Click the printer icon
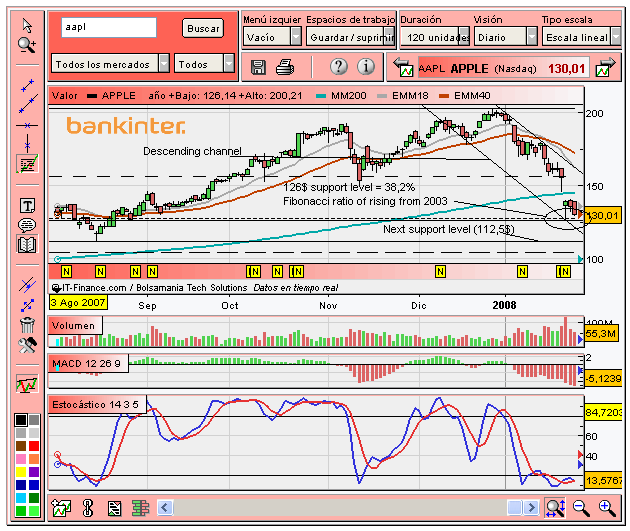630x531 pixels. click(285, 67)
